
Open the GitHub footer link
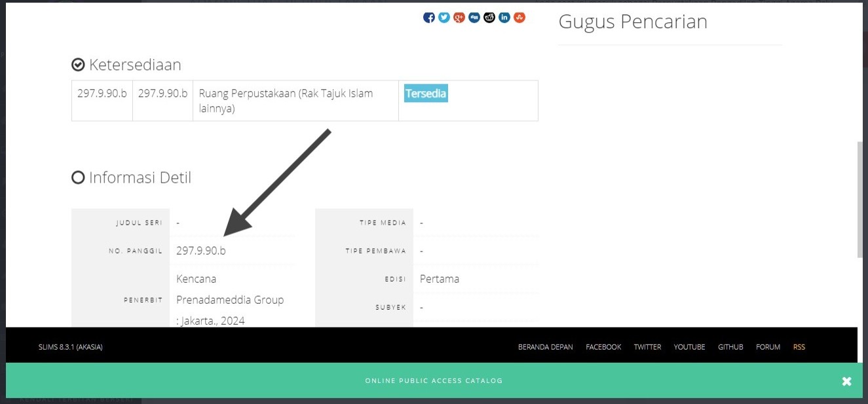pos(730,347)
